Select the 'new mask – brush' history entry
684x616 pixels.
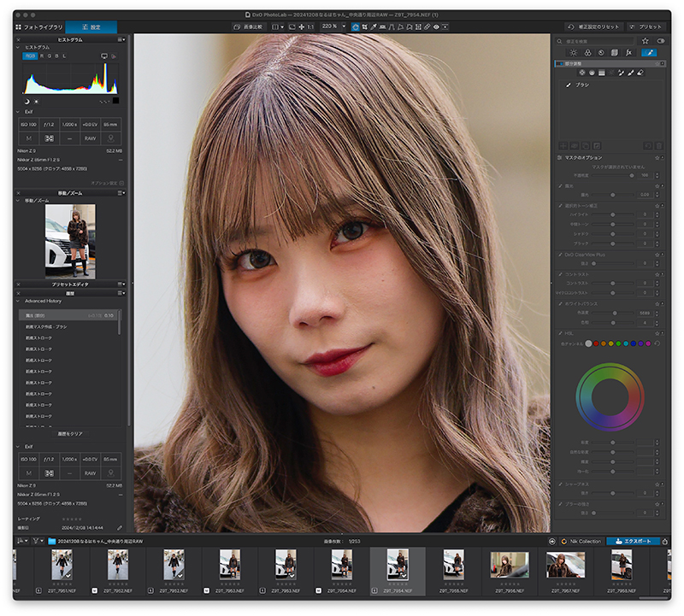[68, 326]
